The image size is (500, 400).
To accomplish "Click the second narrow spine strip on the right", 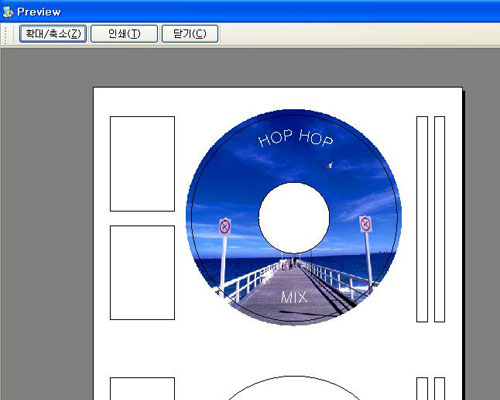I will (x=439, y=219).
